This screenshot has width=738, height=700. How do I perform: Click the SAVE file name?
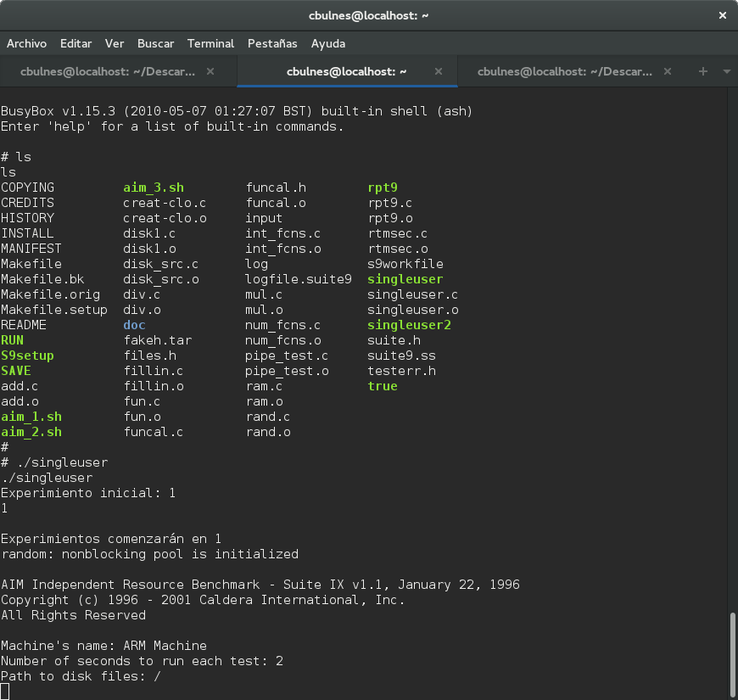tap(16, 371)
